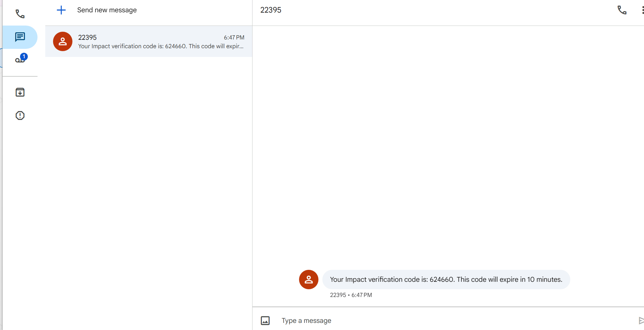Click the send message arrow

coord(641,321)
